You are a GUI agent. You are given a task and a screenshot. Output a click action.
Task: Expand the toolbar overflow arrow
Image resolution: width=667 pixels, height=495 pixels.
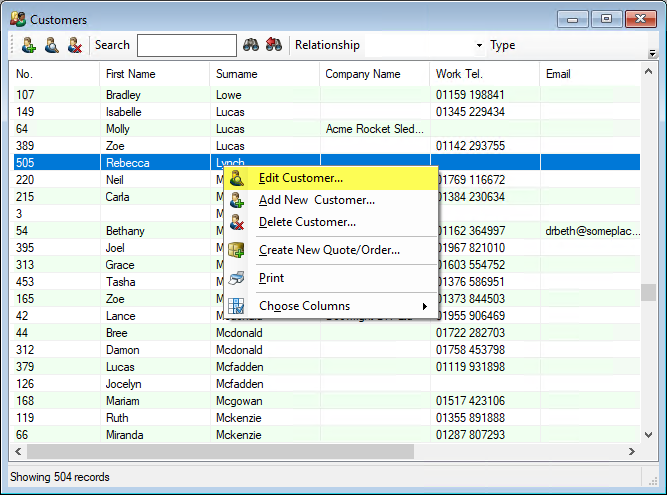point(653,51)
